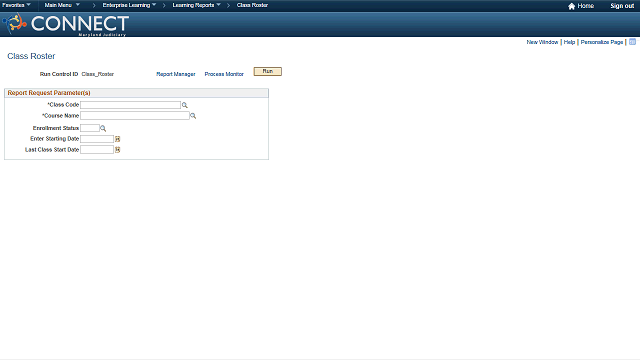Open the New Window link
The image size is (640, 360).
[x=542, y=42]
